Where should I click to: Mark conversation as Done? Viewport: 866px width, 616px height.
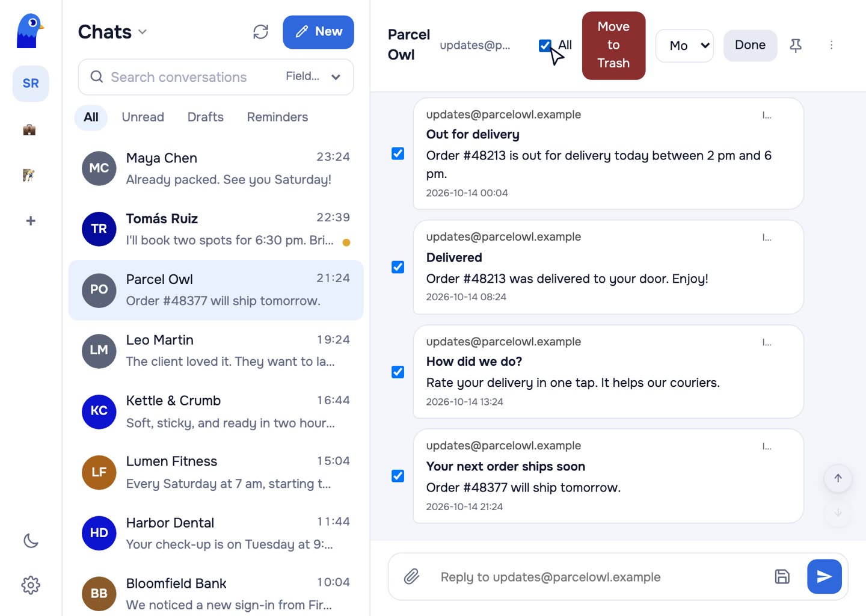coord(750,45)
